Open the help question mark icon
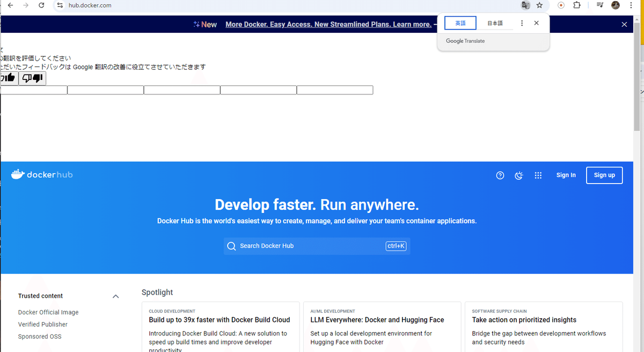 (x=500, y=175)
